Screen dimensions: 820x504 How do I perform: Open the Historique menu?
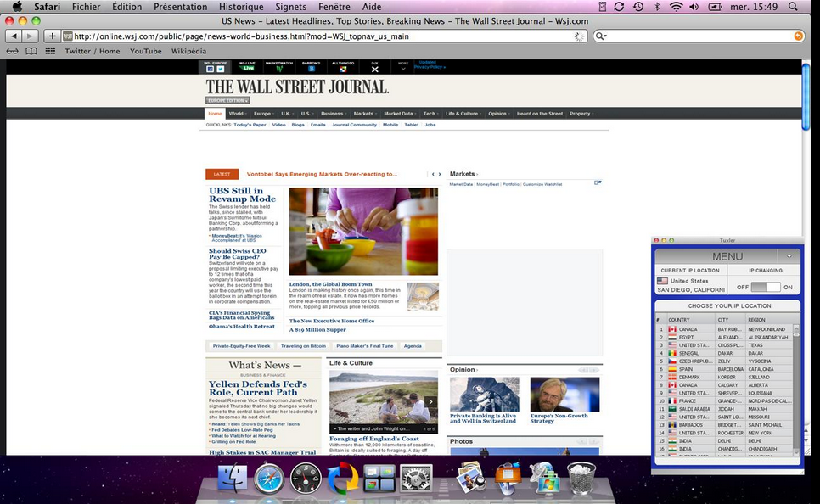(x=241, y=7)
